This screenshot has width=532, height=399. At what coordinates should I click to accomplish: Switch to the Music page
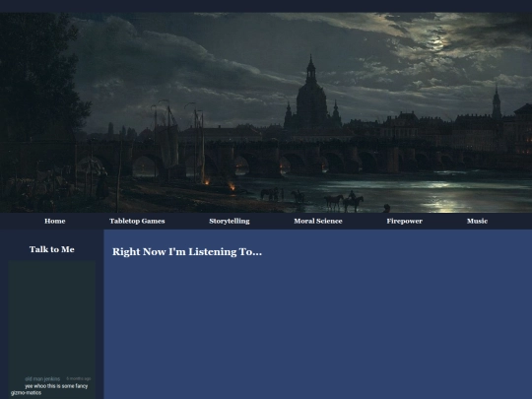[477, 222]
